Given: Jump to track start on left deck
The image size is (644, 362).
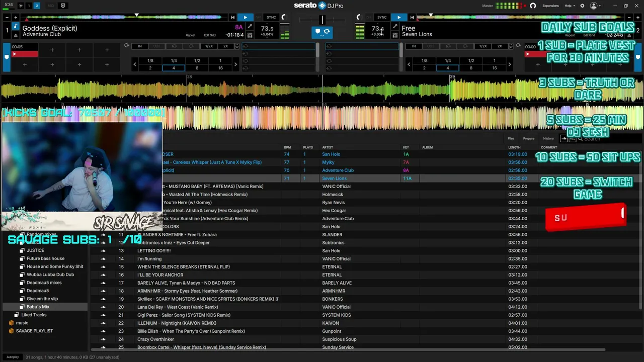Looking at the screenshot, I should pyautogui.click(x=232, y=17).
